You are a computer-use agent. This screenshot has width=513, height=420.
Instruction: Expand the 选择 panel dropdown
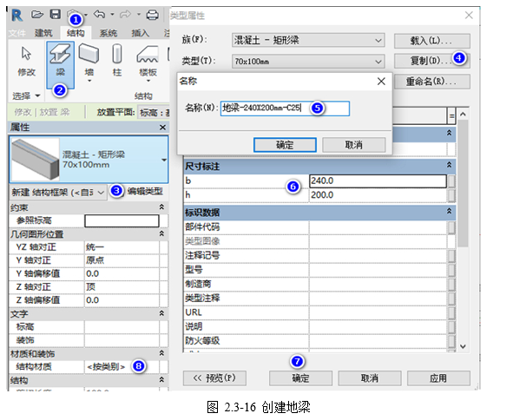[x=26, y=95]
